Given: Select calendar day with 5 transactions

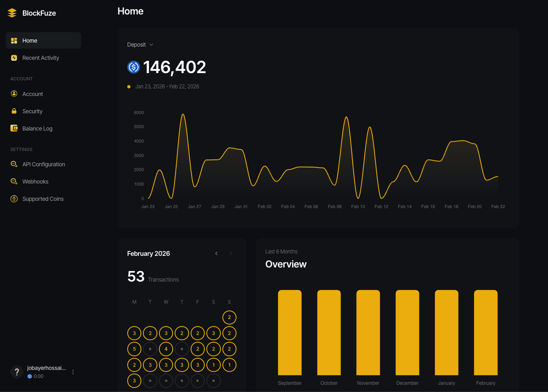Looking at the screenshot, I should coord(134,349).
